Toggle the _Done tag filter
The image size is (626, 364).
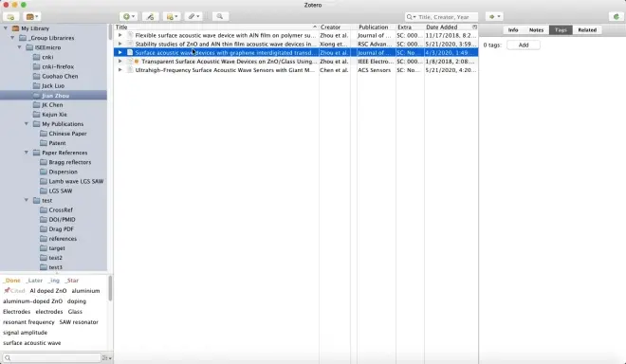[x=11, y=281]
